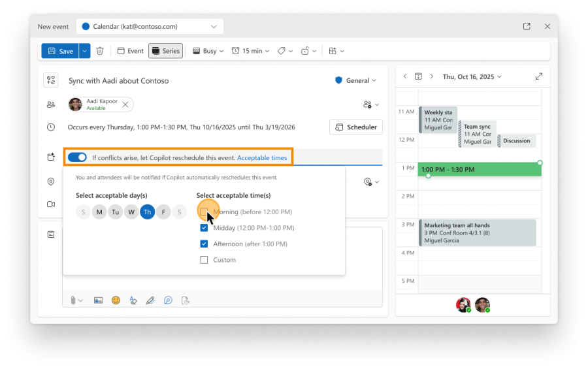Select the Series option in the toolbar
The width and height of the screenshot is (588, 369).
coord(165,51)
